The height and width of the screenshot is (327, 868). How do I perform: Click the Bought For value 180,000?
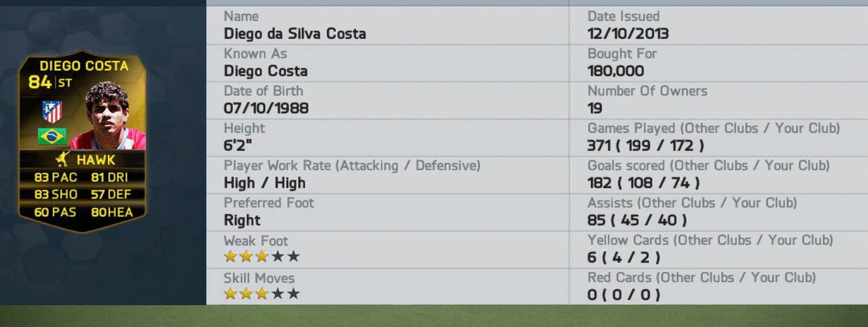(x=616, y=71)
